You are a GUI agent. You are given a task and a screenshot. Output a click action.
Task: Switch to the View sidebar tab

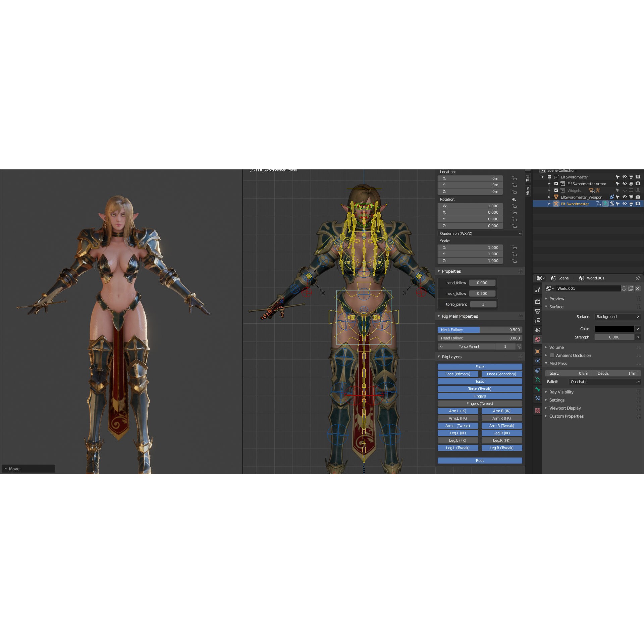[528, 191]
